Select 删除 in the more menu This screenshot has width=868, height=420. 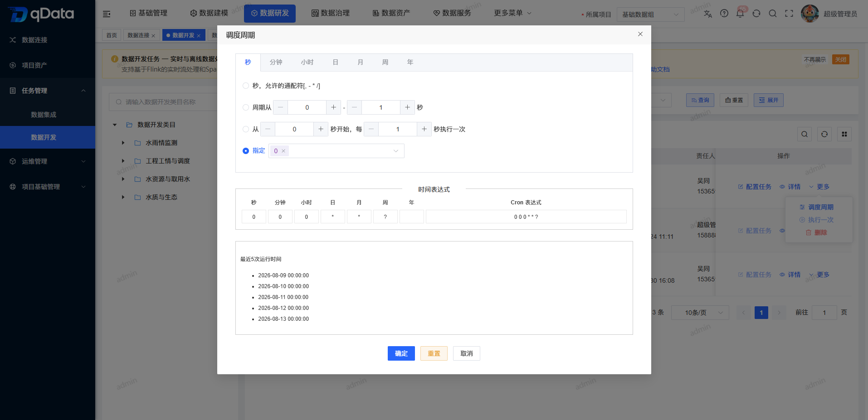pos(816,232)
